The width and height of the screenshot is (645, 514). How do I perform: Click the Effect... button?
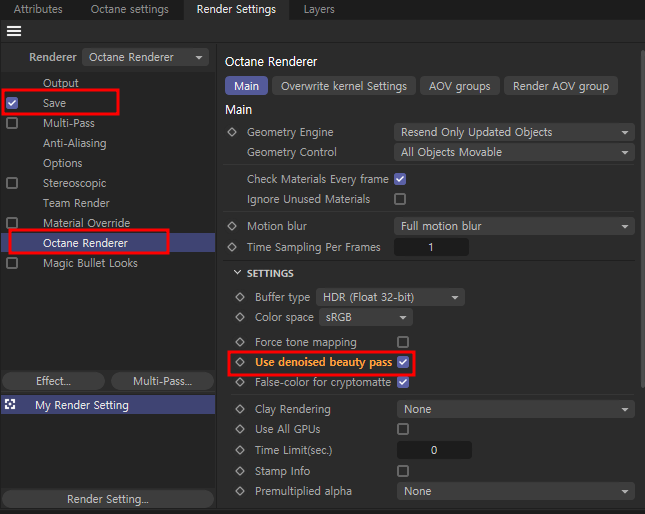(x=53, y=381)
